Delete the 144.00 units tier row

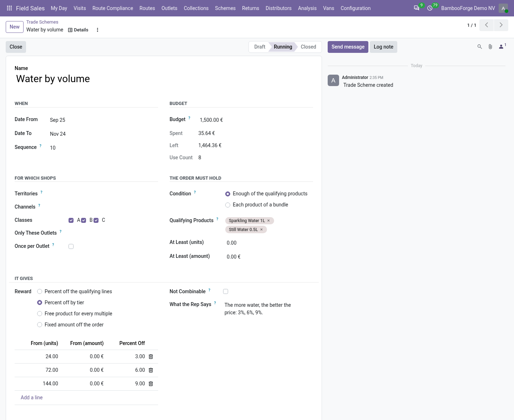click(x=151, y=384)
